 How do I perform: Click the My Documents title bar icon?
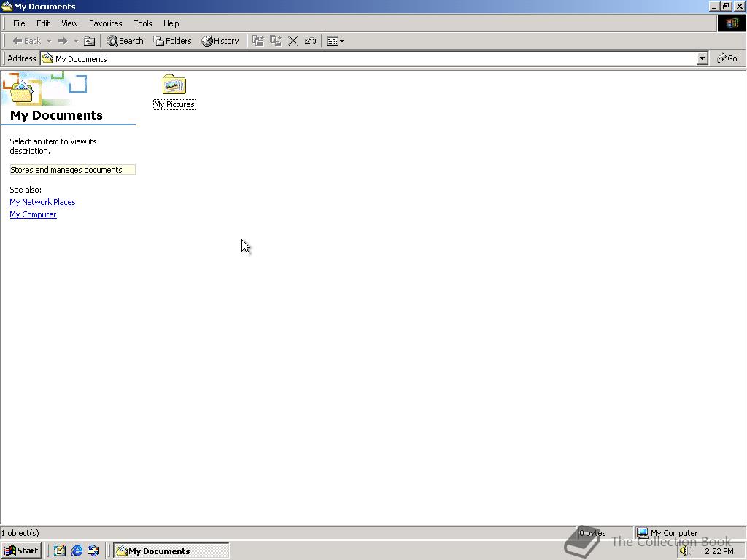(x=7, y=6)
